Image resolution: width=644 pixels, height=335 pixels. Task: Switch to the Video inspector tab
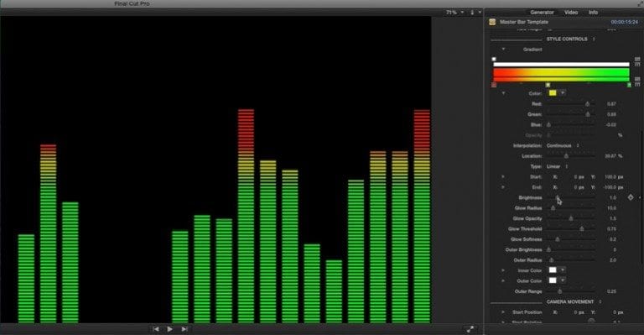pos(571,13)
